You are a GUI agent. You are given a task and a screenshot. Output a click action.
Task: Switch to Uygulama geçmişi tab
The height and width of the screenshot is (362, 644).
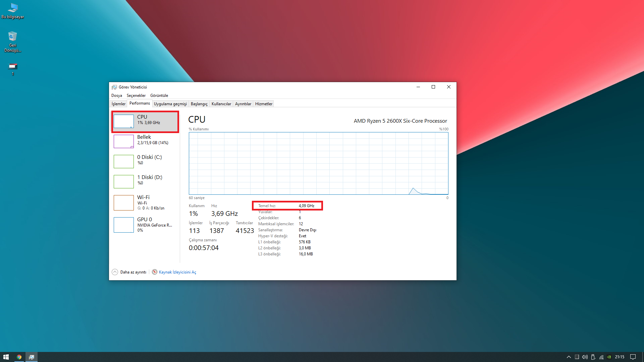tap(170, 104)
